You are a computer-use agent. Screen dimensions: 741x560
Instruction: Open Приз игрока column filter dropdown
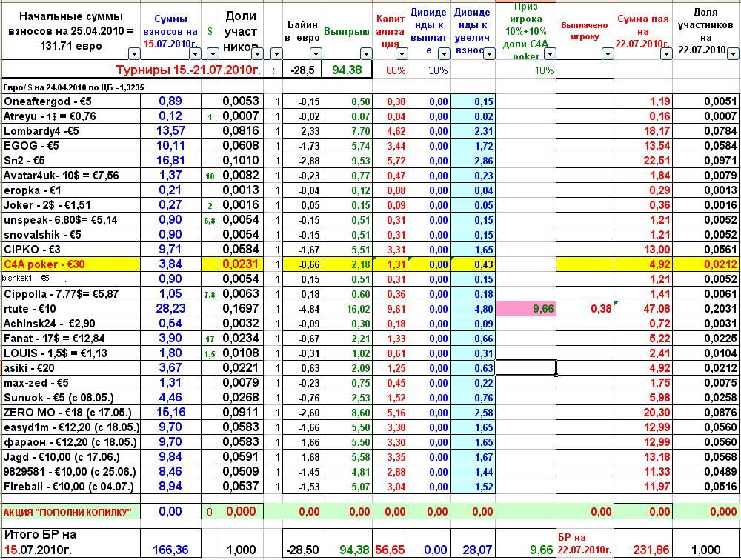550,54
